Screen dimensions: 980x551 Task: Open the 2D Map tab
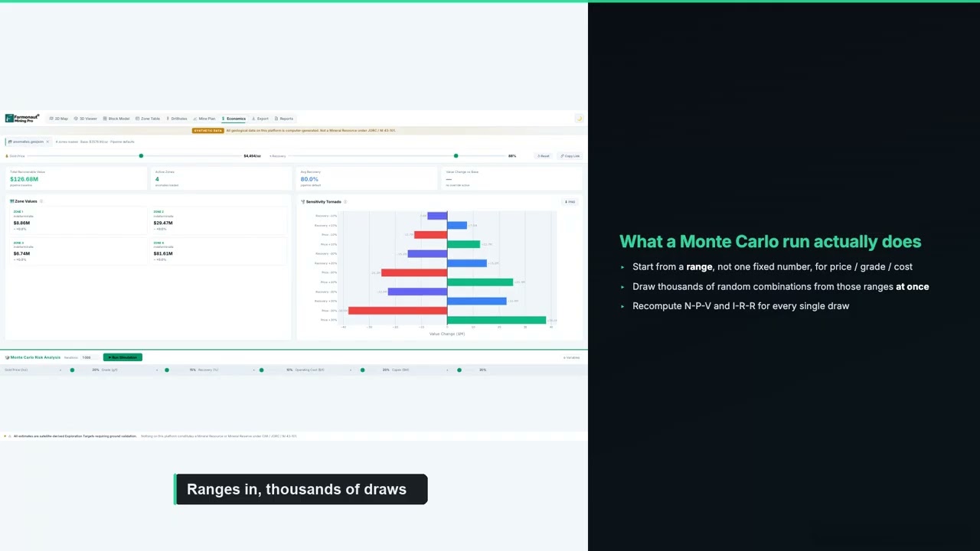point(58,119)
